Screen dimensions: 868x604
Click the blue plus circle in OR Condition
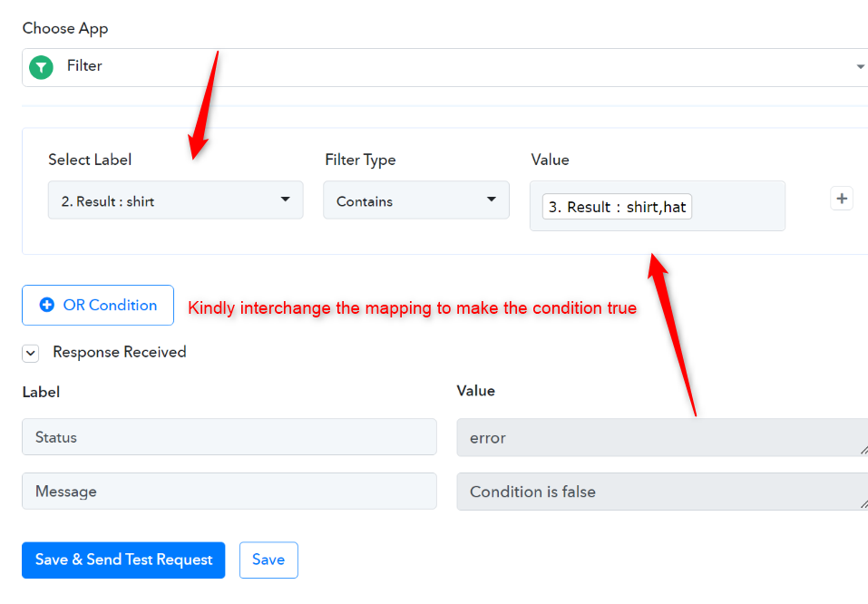[47, 305]
